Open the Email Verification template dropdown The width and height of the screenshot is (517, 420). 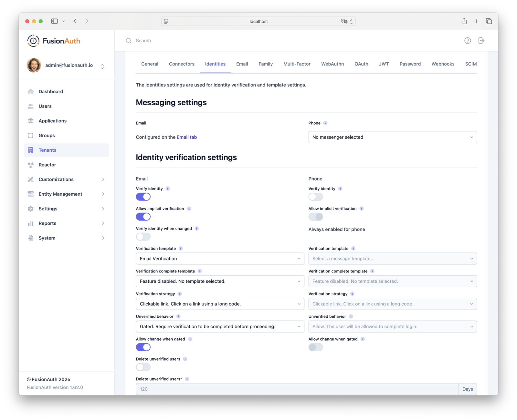tap(220, 259)
